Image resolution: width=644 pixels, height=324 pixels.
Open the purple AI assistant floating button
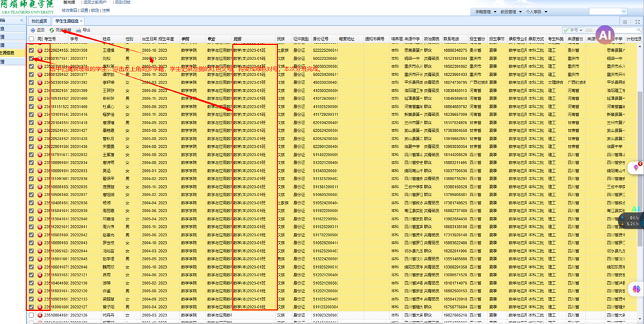(x=605, y=36)
